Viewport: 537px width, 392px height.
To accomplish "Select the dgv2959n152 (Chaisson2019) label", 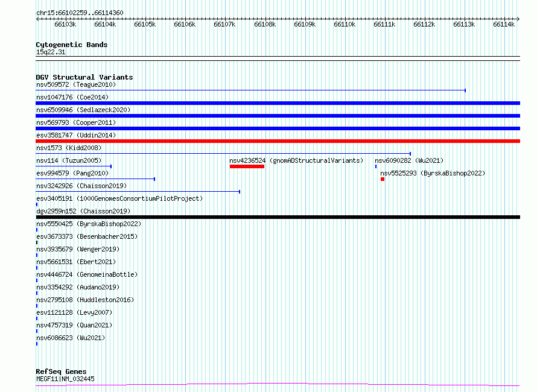I will 83,211.
